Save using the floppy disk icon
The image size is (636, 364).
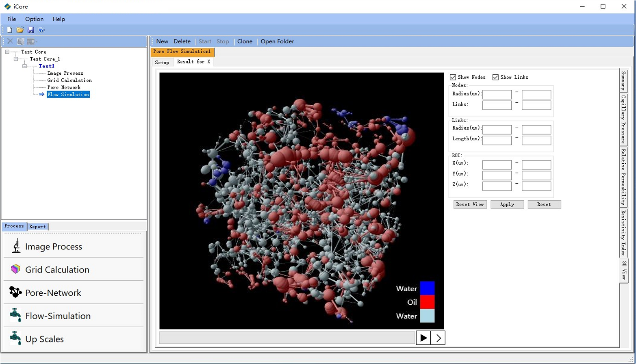click(31, 30)
